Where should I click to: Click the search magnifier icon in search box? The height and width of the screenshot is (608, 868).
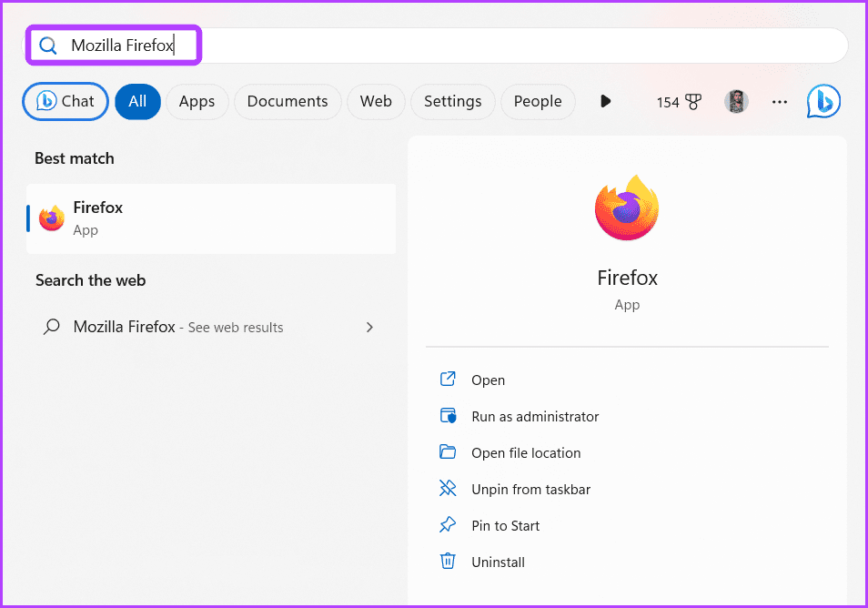pyautogui.click(x=48, y=46)
